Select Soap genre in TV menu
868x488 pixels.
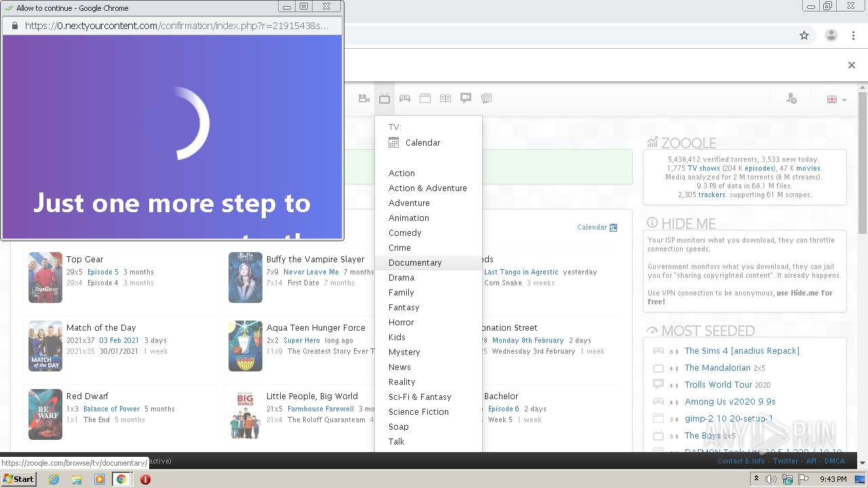click(x=398, y=427)
